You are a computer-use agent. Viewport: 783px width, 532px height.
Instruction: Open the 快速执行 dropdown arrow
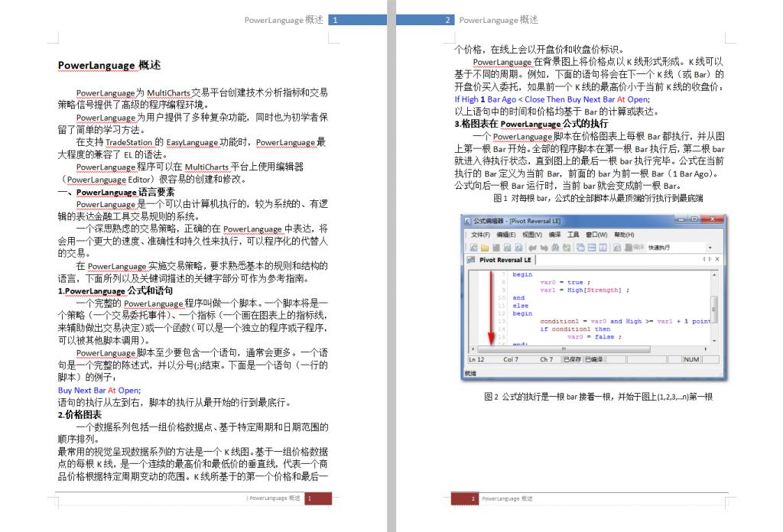(710, 248)
